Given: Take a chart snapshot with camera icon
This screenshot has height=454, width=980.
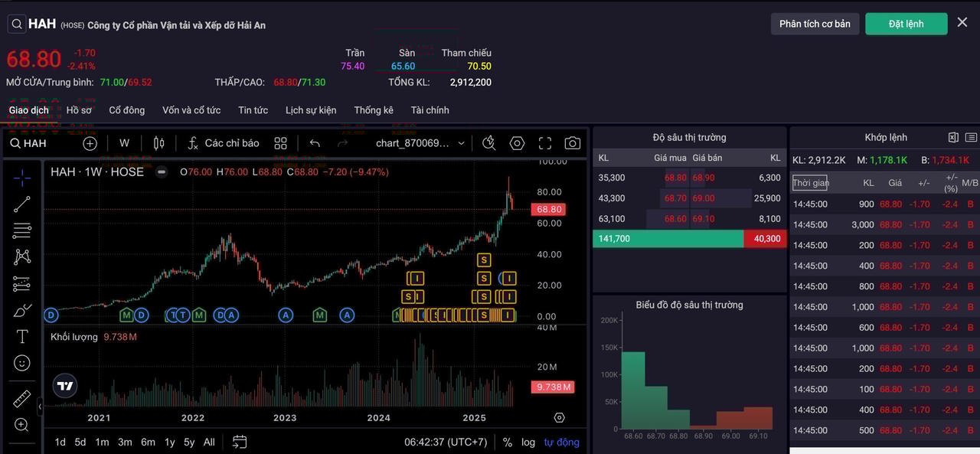Looking at the screenshot, I should 572,143.
